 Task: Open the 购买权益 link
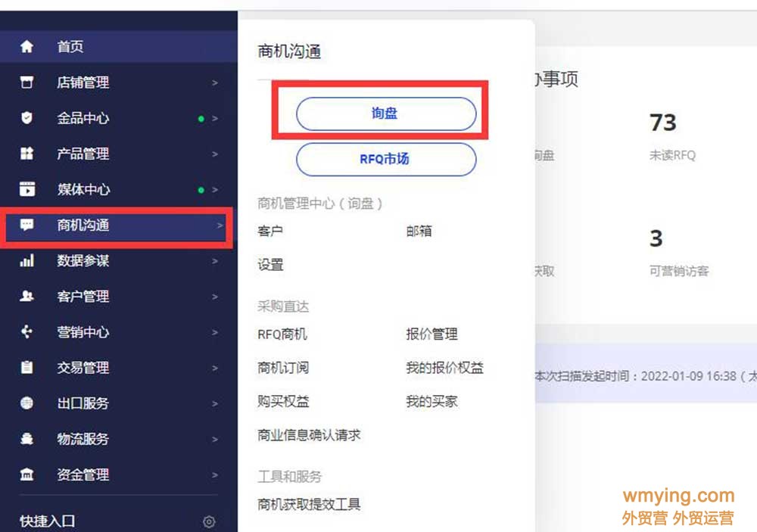(283, 401)
